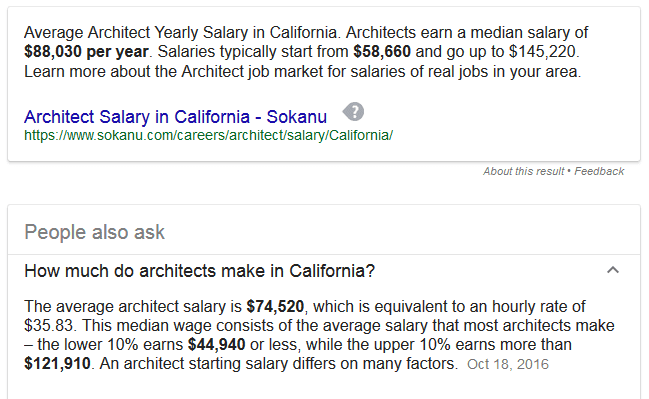Collapse the answer using the up chevron
This screenshot has width=649, height=399.
[x=613, y=270]
